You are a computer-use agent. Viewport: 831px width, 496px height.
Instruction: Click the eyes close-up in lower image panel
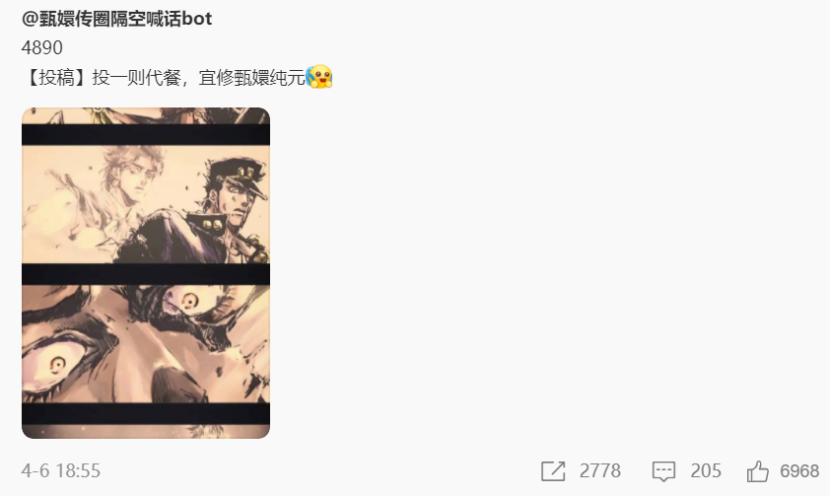[146, 343]
